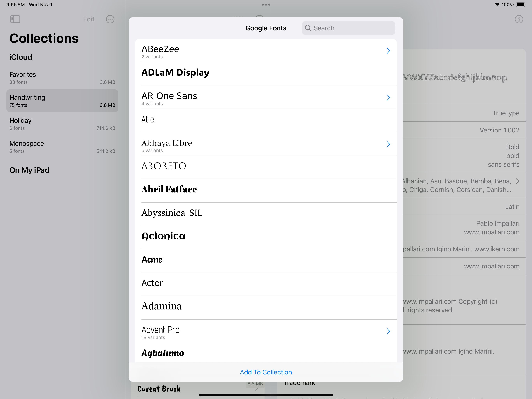Image resolution: width=532 pixels, height=399 pixels.
Task: Tap the info icon at top right
Action: pos(519,19)
